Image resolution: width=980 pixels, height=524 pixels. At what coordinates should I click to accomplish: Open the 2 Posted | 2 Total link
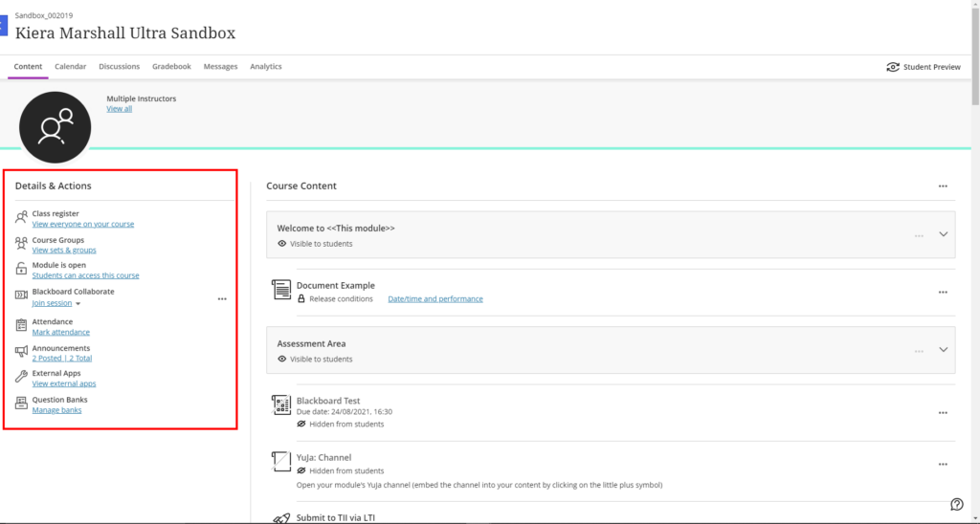[x=62, y=359]
